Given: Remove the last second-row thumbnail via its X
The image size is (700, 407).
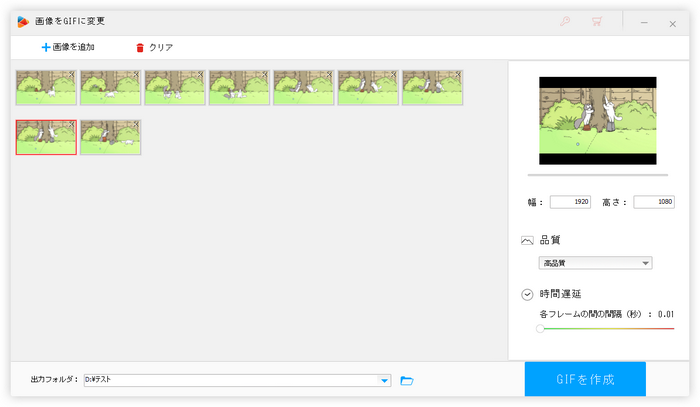Looking at the screenshot, I should (x=136, y=125).
